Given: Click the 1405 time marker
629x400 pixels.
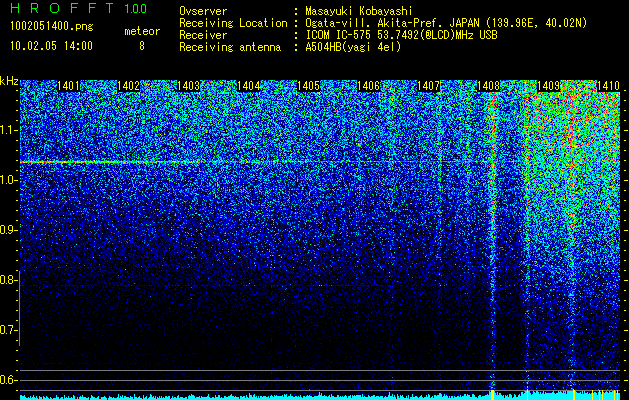Looking at the screenshot, I should [308, 86].
